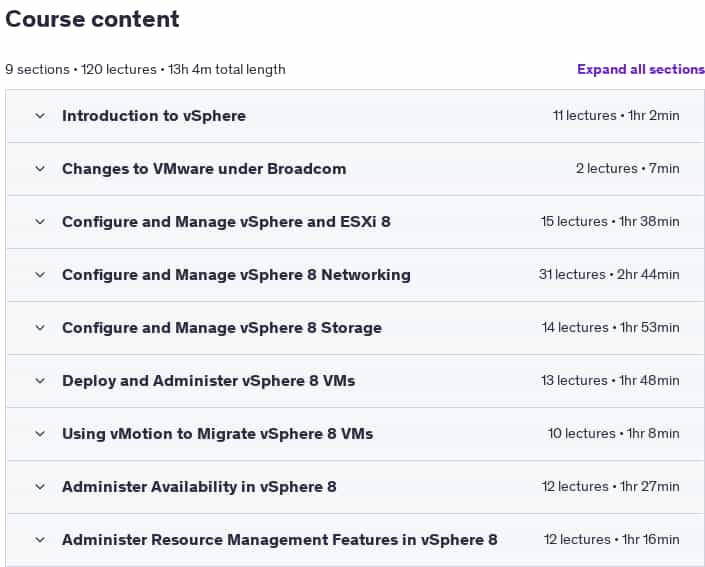
Task: Open Changes to VMware under Broadcom title
Action: click(x=204, y=169)
